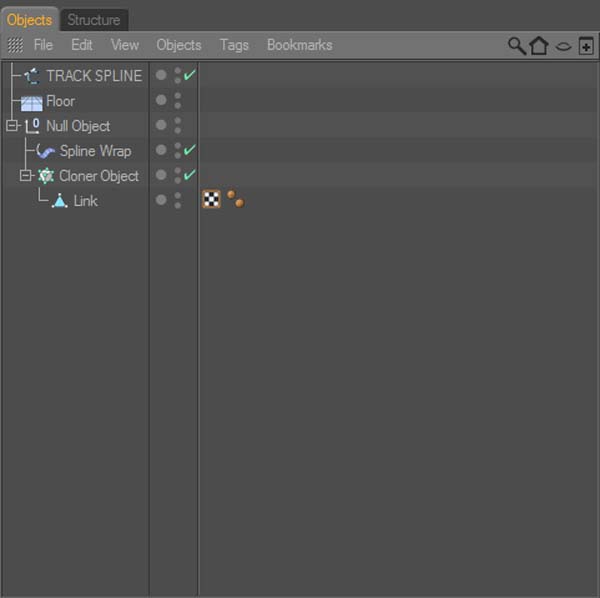Click the home path icon
Image resolution: width=600 pixels, height=598 pixels.
(539, 46)
